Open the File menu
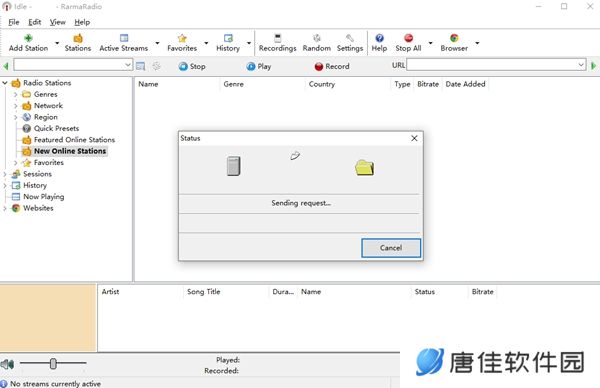The width and height of the screenshot is (600, 388). point(14,22)
